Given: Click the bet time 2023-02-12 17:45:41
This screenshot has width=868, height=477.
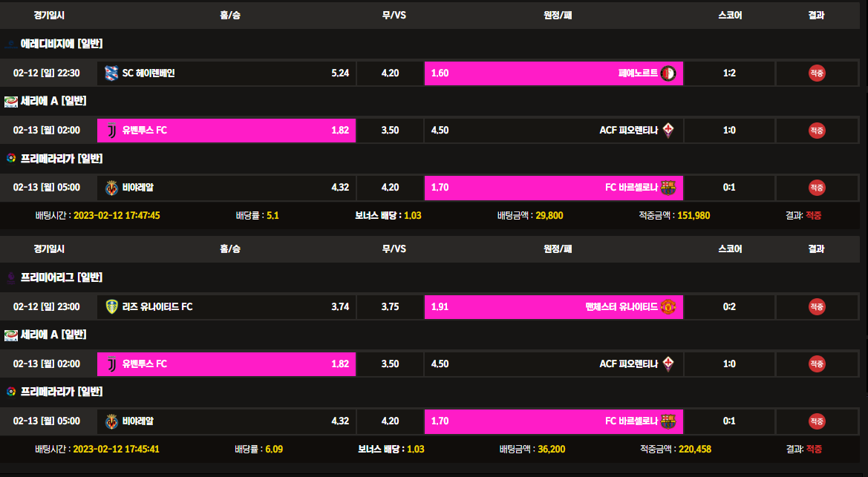Looking at the screenshot, I should coord(117,449).
